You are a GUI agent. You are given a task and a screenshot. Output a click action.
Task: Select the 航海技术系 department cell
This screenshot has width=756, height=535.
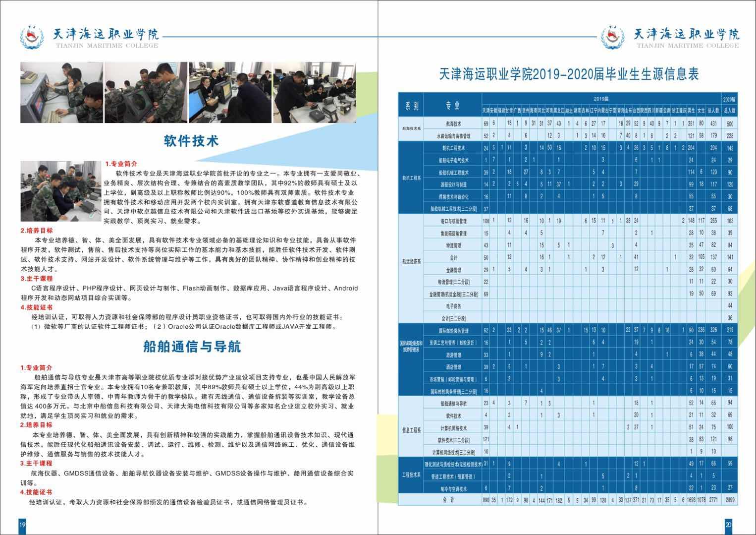[x=412, y=129]
